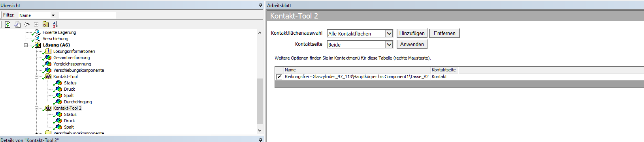
Task: Uncheck the Reibungsfrei contact row checkbox
Action: [x=279, y=77]
